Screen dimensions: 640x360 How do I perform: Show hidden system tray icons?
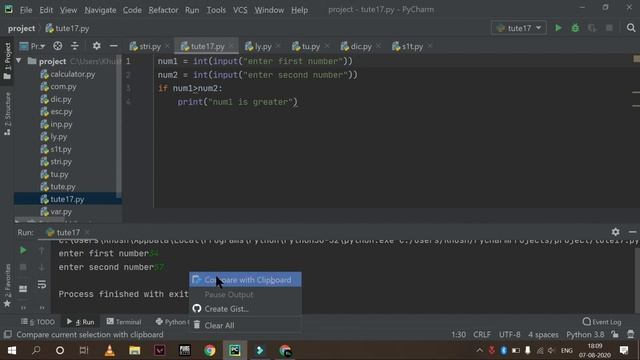point(480,350)
